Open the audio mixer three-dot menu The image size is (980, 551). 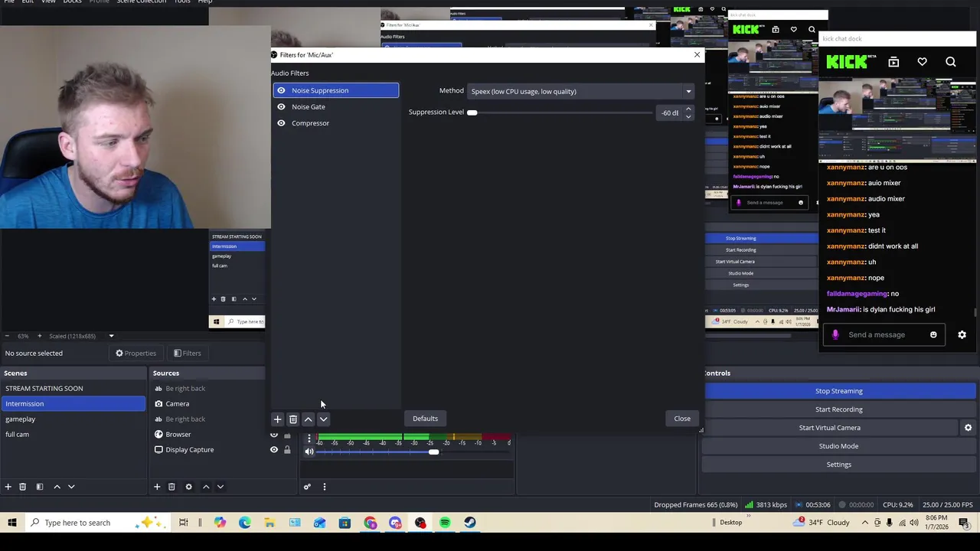point(324,487)
